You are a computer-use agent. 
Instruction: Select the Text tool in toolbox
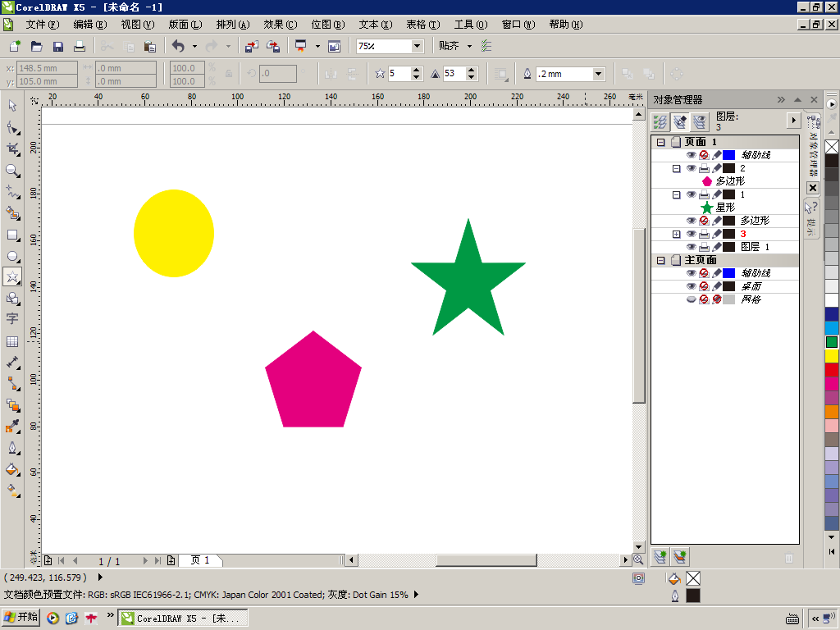click(x=12, y=319)
